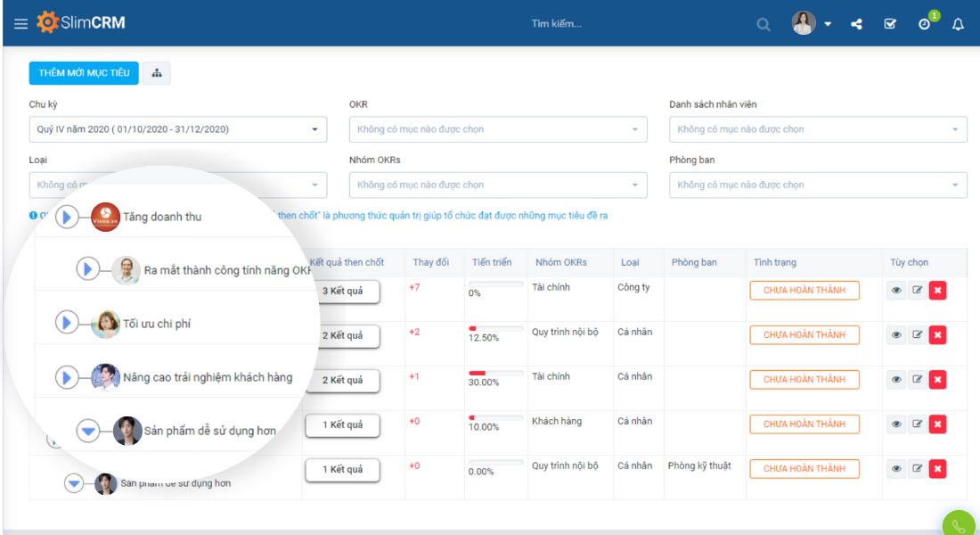980x535 pixels.
Task: Open the hamburger sidebar menu
Action: [x=20, y=24]
